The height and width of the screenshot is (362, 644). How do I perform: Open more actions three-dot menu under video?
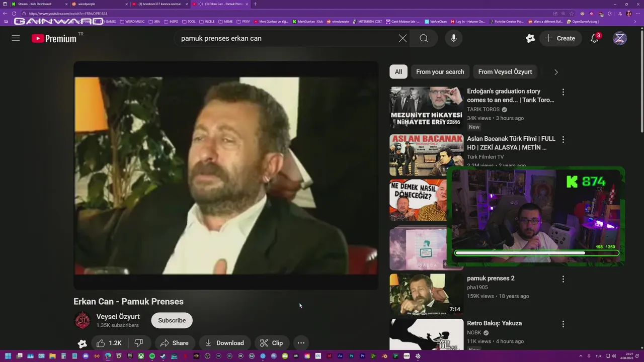point(301,343)
